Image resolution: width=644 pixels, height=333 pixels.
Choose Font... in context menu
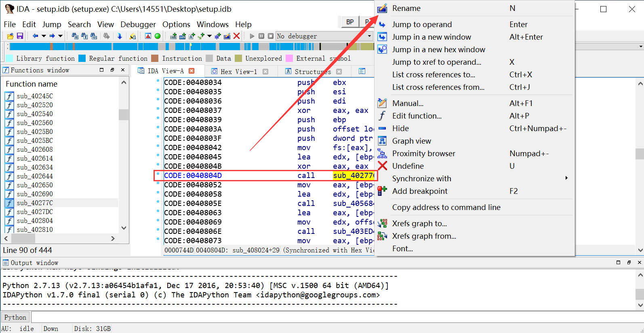pyautogui.click(x=475, y=248)
